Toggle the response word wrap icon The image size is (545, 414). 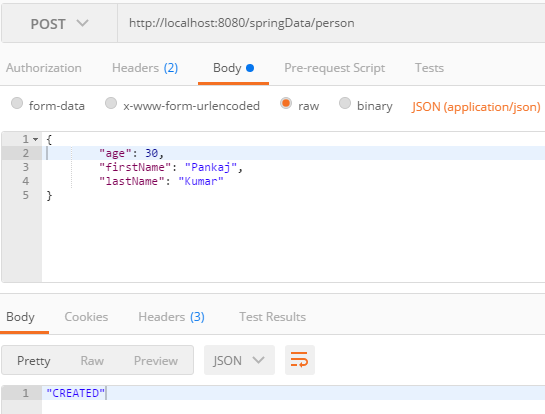coord(300,360)
